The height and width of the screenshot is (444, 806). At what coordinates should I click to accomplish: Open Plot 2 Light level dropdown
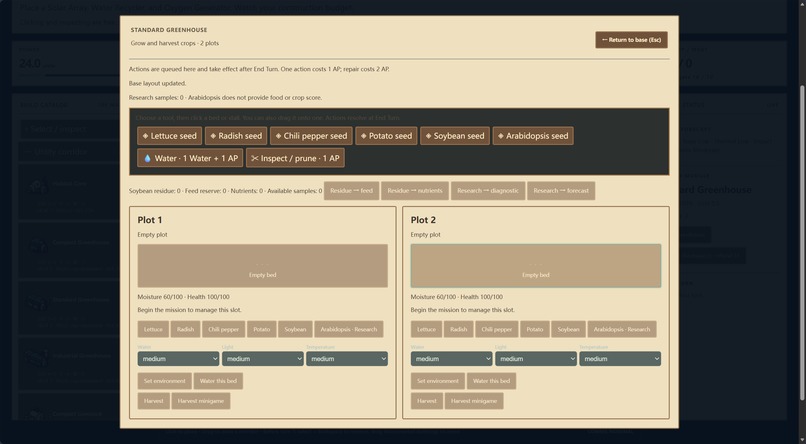click(x=536, y=359)
